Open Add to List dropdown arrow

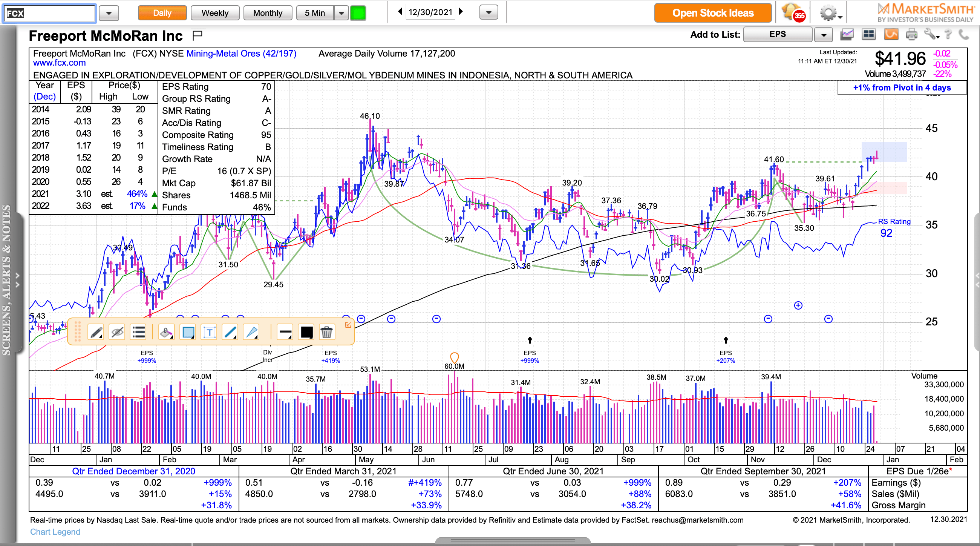pos(824,35)
